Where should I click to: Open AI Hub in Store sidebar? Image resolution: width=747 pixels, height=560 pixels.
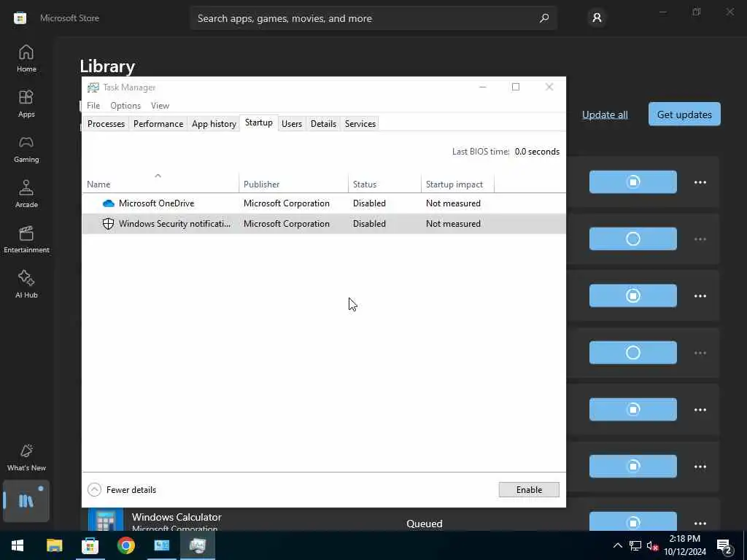26,284
